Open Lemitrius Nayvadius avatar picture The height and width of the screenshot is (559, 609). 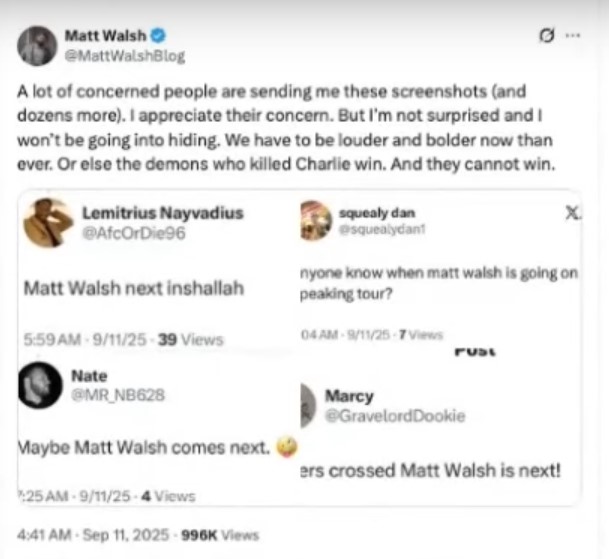pos(49,223)
